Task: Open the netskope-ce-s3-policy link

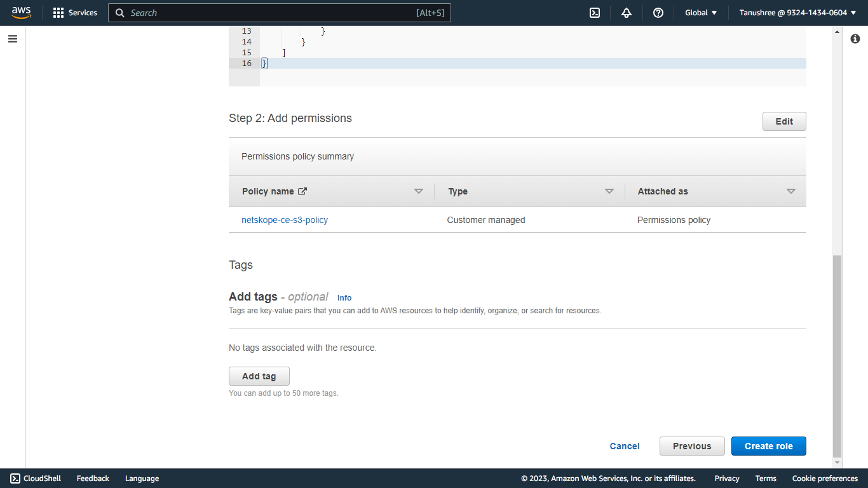Action: click(x=285, y=220)
